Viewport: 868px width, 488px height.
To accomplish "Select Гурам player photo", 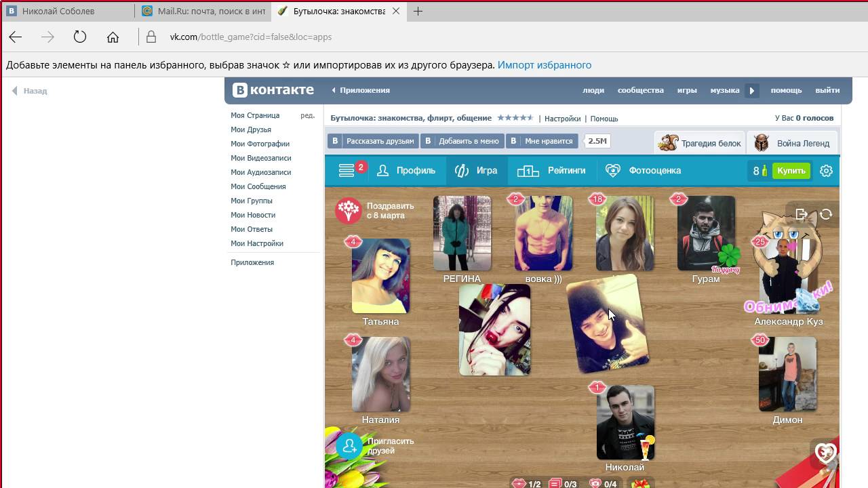I will point(706,234).
